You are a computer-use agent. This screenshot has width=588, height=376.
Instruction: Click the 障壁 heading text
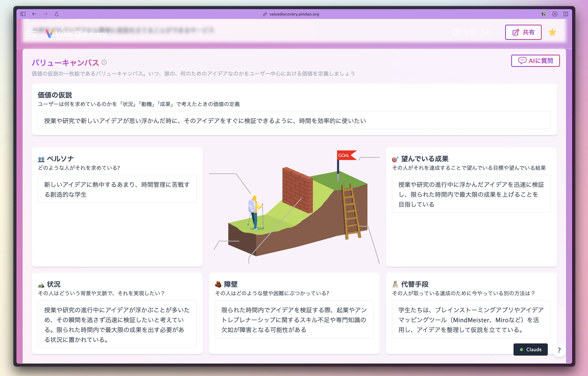click(231, 285)
